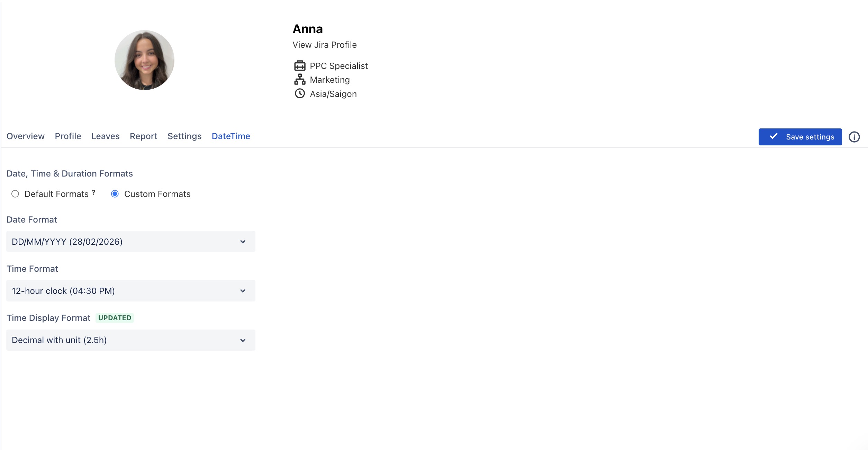Screen dimensions: 868x450
Task: Click the question mark beside Default Formats
Action: (93, 192)
